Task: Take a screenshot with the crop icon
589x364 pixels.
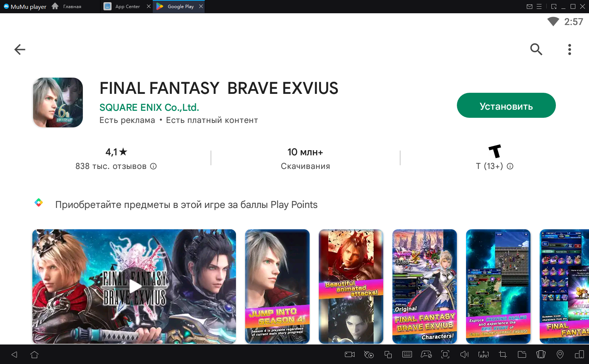Action: 502,354
